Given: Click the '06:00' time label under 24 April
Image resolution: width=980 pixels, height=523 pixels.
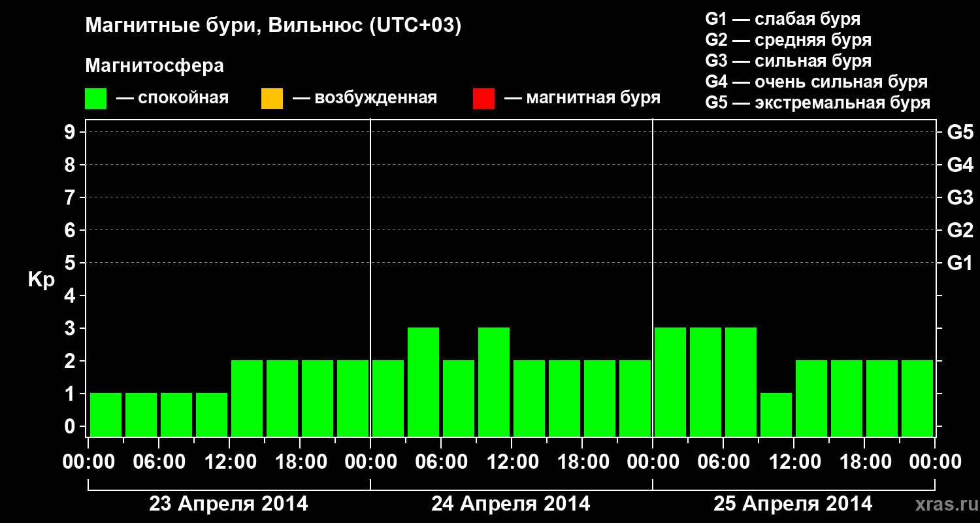Looking at the screenshot, I should tap(441, 462).
